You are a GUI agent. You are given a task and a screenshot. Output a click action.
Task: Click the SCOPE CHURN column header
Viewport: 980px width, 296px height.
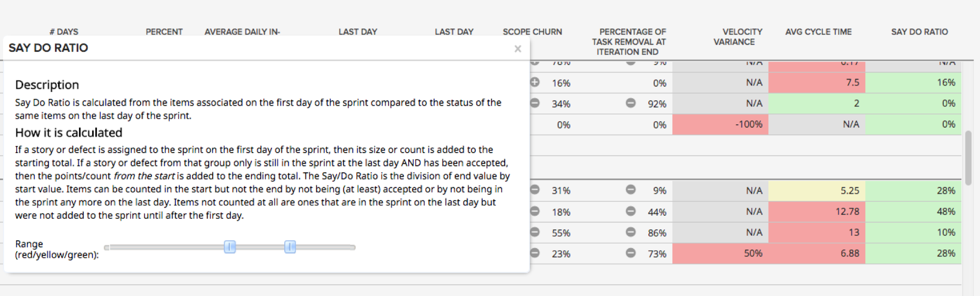pos(532,32)
